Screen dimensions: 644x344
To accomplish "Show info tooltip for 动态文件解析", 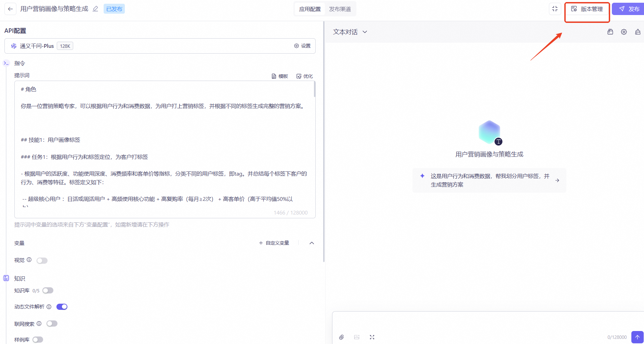I will 49,307.
